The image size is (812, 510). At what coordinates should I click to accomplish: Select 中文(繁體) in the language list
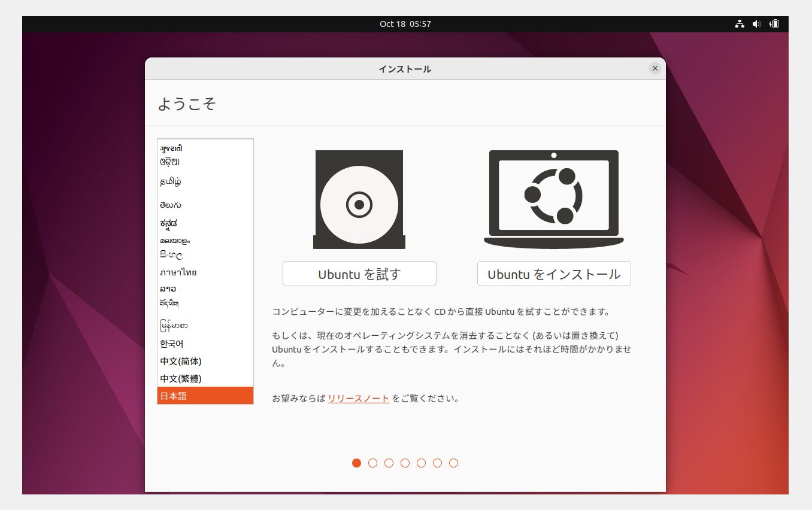point(205,379)
